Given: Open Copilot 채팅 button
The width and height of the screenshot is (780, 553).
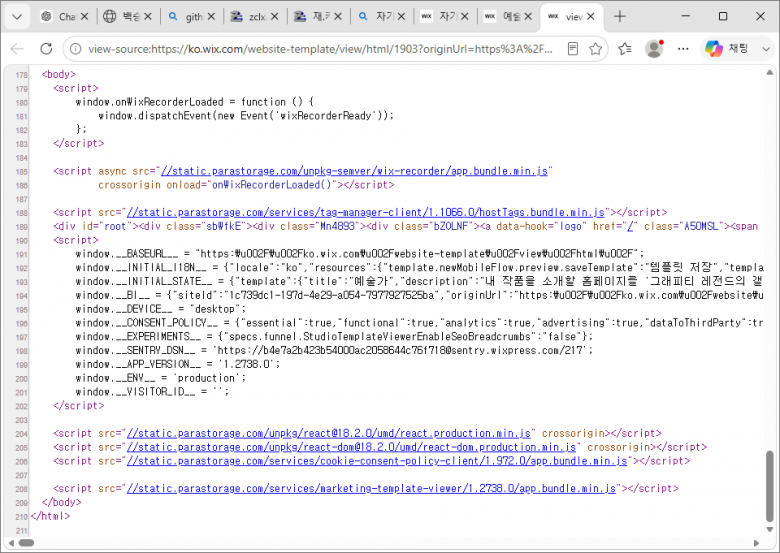Looking at the screenshot, I should [x=727, y=49].
